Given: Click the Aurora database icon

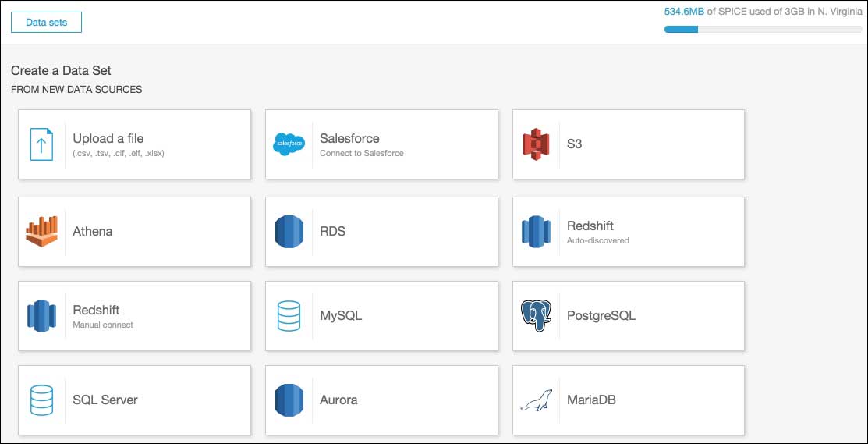Looking at the screenshot, I should pos(289,400).
